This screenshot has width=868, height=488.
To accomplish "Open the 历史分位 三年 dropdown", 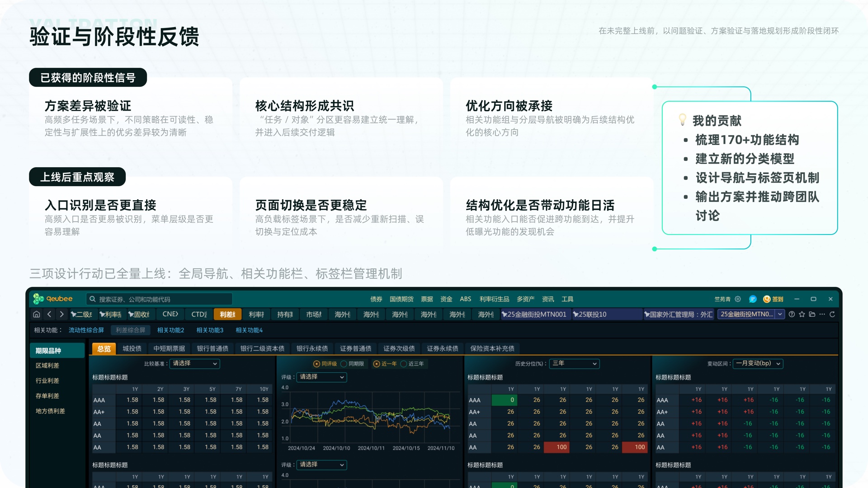I will 574,363.
